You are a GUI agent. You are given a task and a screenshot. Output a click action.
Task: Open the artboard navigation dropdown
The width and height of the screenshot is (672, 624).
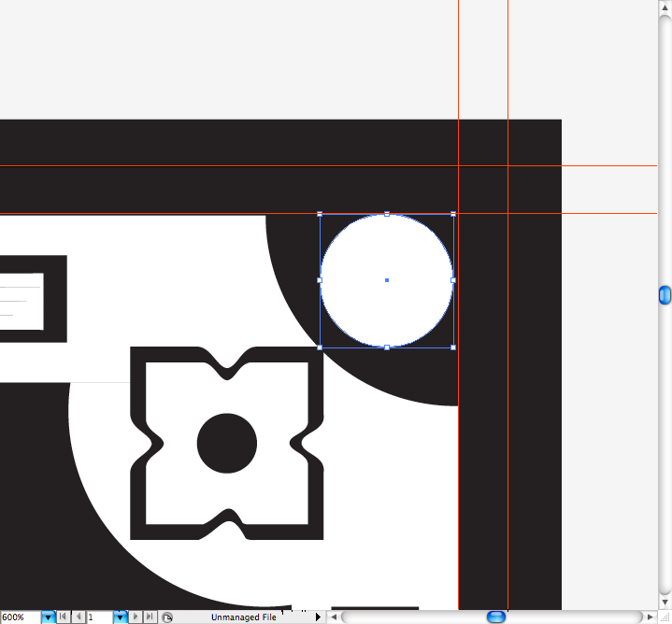(120, 617)
